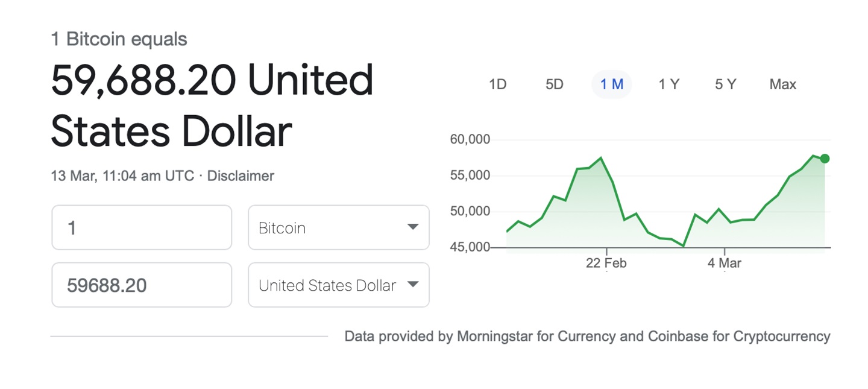The image size is (868, 389).
Task: Select the 5D chart range
Action: pos(554,84)
